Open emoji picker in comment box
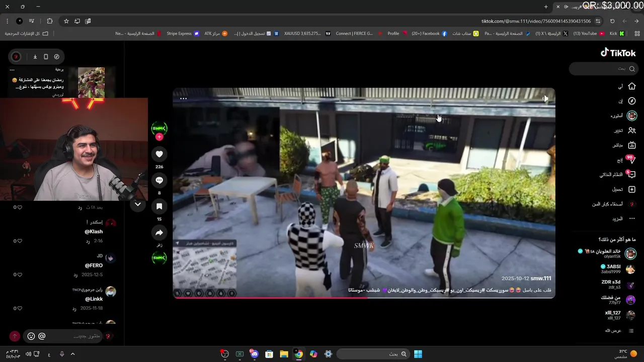The width and height of the screenshot is (644, 362). pyautogui.click(x=31, y=336)
